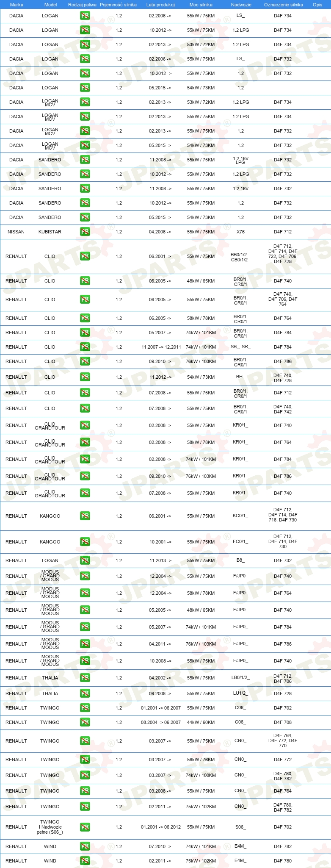Select fuel icon for RENAULT CLIO 48kW / 65KM
331x868 pixels.
tap(85, 281)
